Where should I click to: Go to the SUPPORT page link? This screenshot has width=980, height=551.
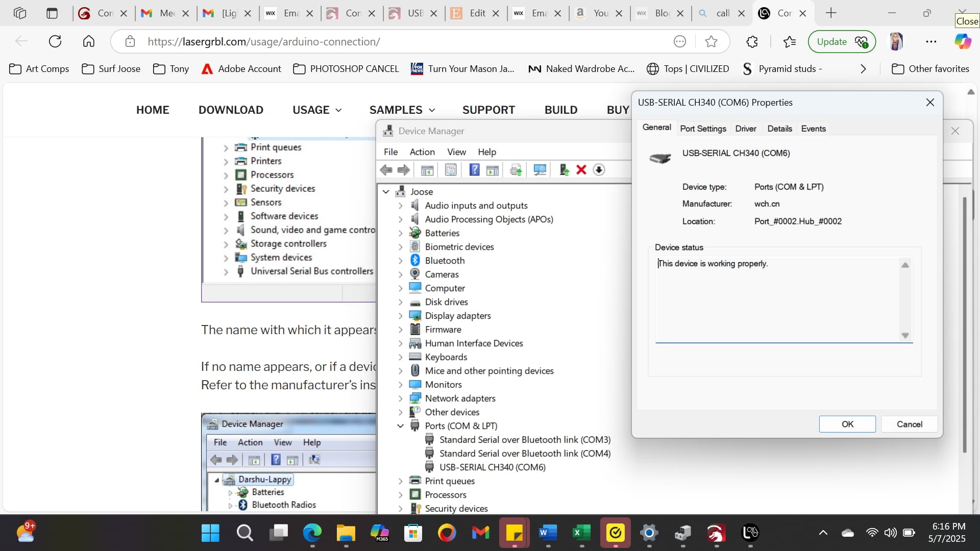tap(488, 110)
